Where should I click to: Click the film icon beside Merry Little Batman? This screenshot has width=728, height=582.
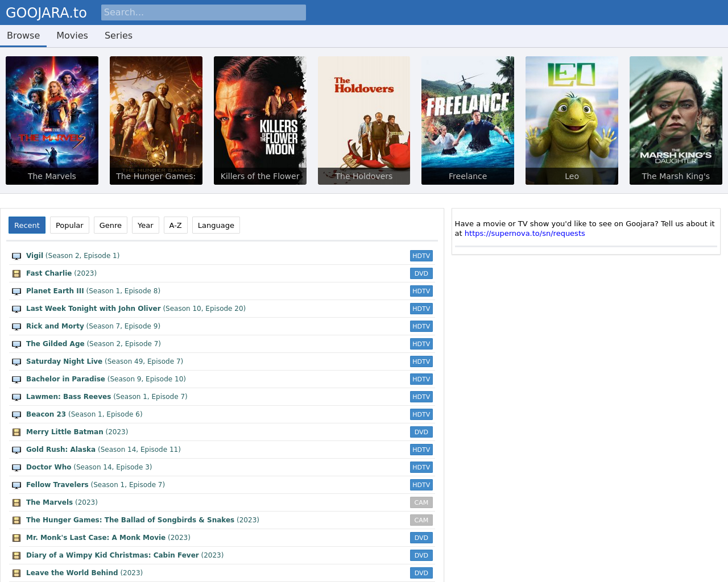pyautogui.click(x=16, y=433)
